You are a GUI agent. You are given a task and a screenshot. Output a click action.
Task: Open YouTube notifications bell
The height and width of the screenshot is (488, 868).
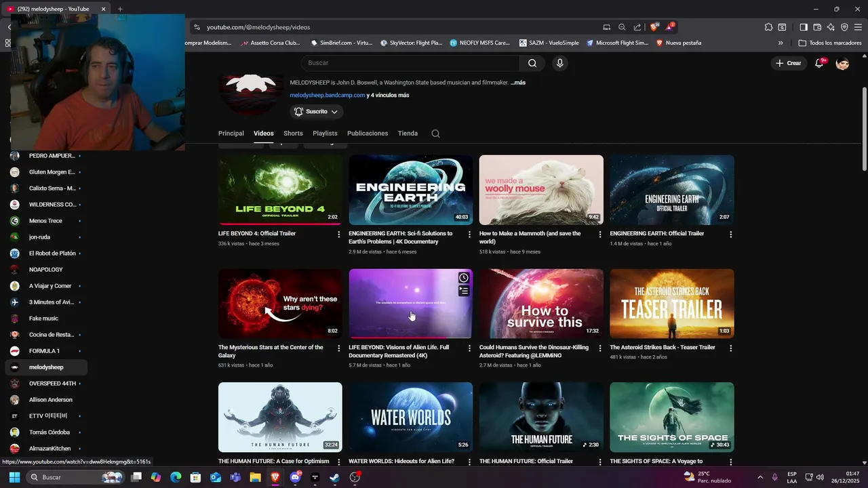click(x=820, y=63)
